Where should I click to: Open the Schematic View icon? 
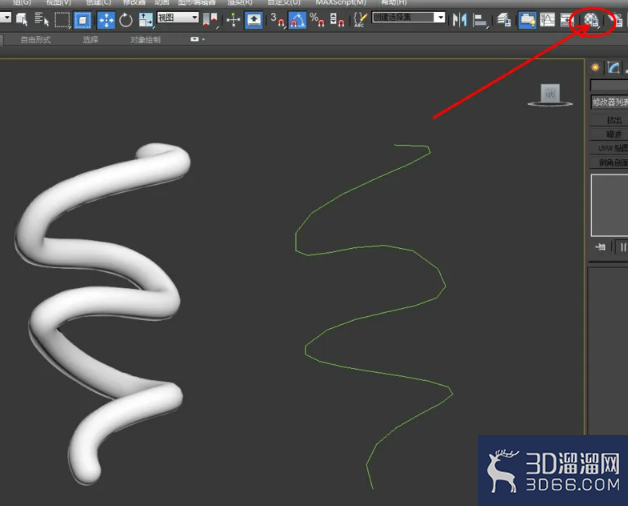tap(567, 20)
